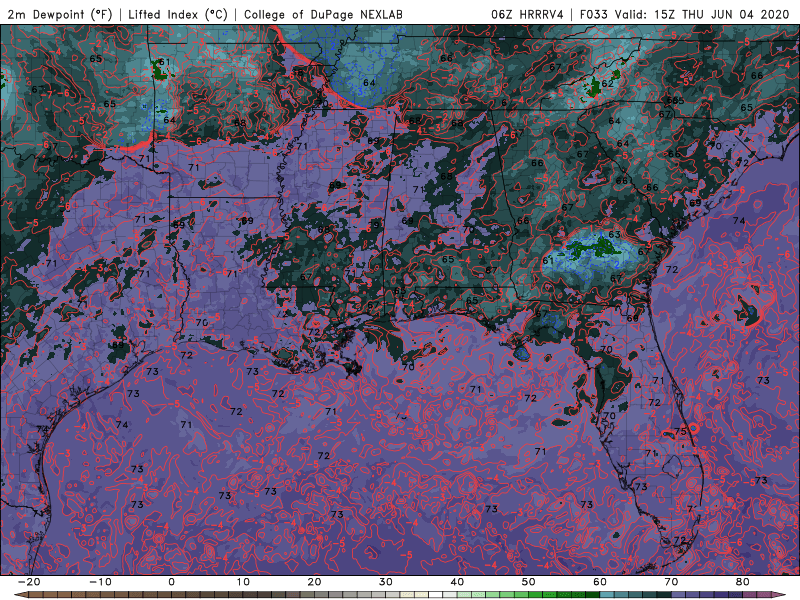Click the 40 label on the color scale
800x600 pixels.
(x=457, y=582)
